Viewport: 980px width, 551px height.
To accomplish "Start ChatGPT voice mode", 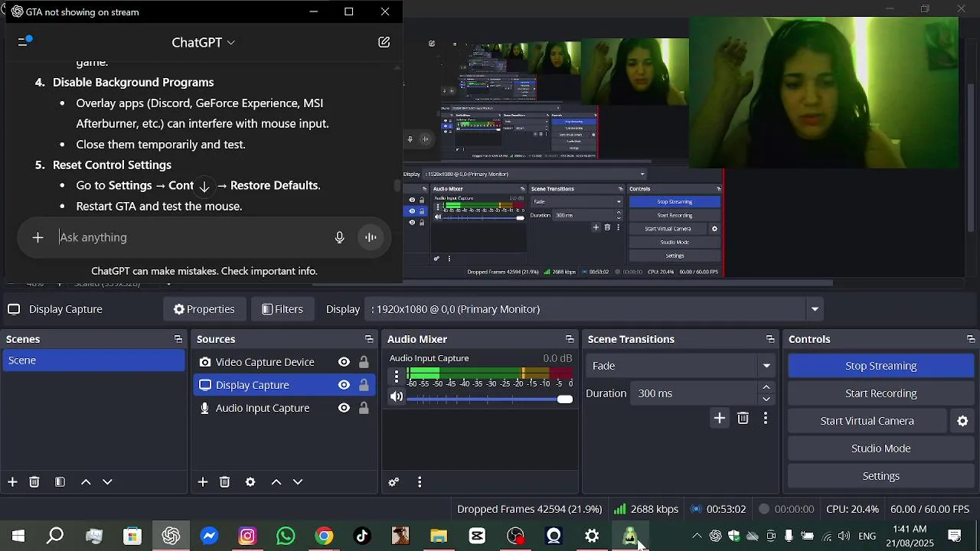I will 371,237.
